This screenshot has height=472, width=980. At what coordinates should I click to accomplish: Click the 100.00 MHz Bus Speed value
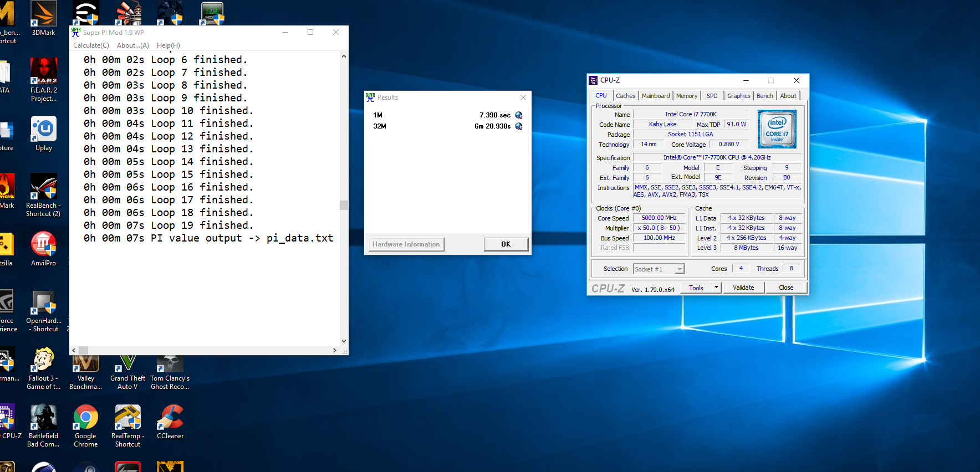pos(659,238)
